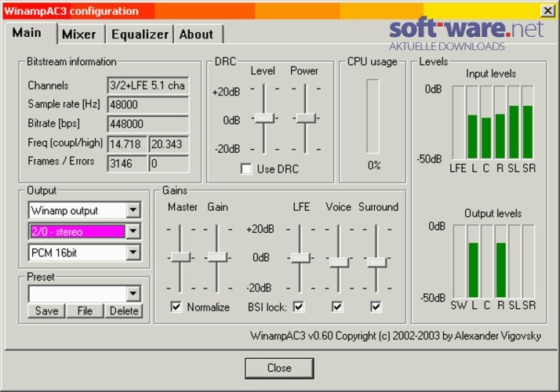Open the Mixer tab

point(79,34)
